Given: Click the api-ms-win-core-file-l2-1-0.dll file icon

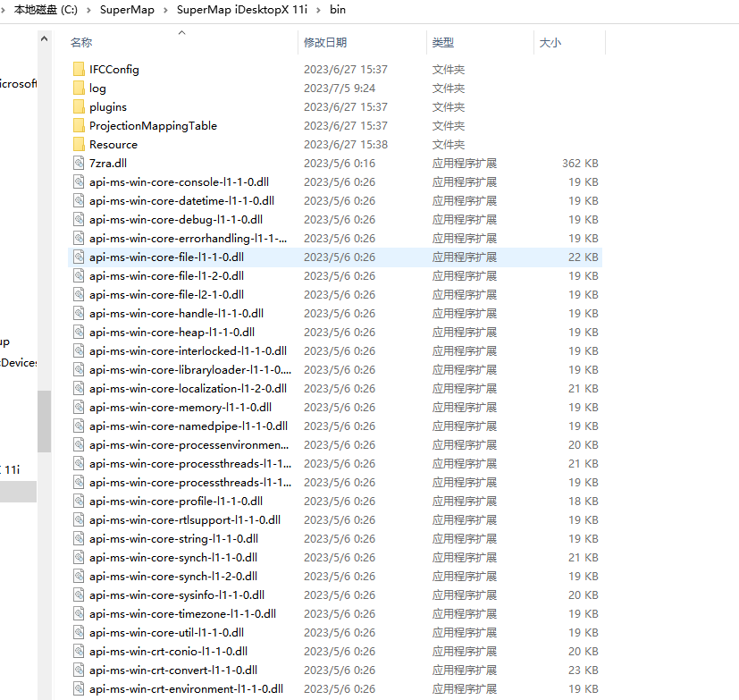Looking at the screenshot, I should coord(79,295).
